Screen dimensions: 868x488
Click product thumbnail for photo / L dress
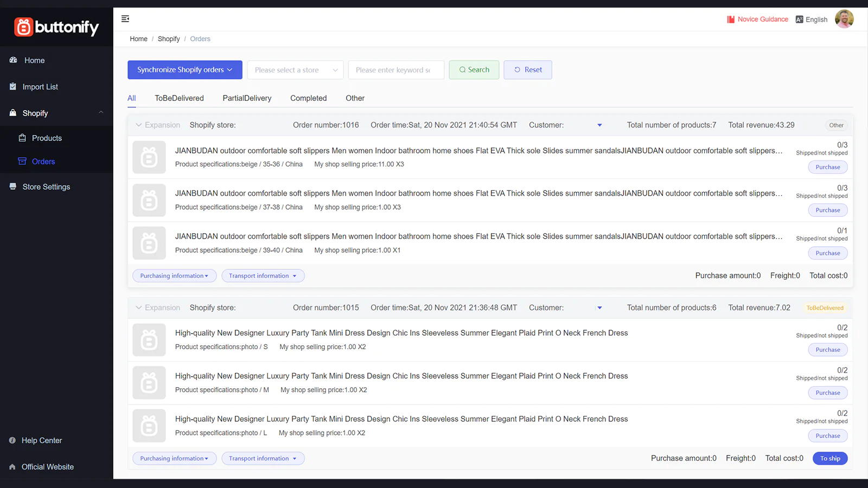point(149,426)
